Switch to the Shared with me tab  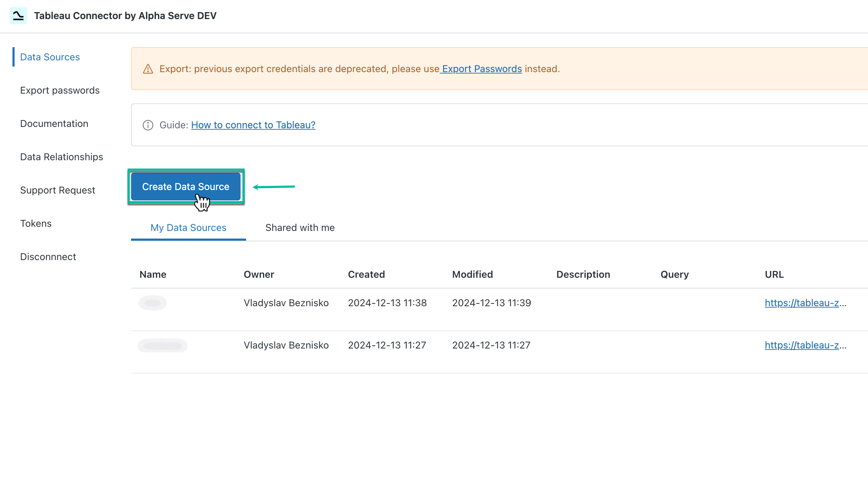click(300, 227)
